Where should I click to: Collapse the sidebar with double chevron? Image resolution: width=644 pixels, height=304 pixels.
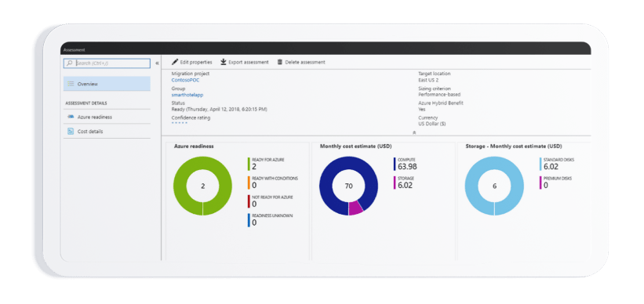coord(158,63)
